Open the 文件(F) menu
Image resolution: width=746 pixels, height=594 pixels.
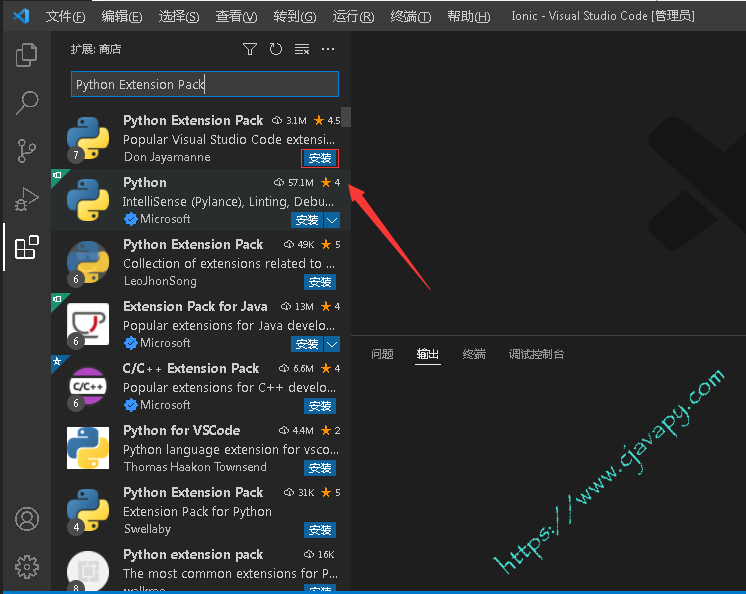(x=66, y=17)
